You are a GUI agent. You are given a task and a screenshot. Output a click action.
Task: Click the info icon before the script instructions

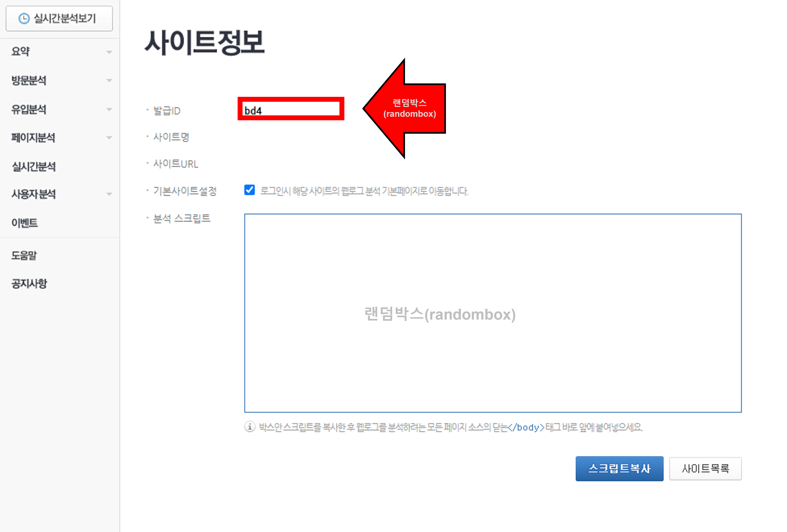pyautogui.click(x=250, y=427)
